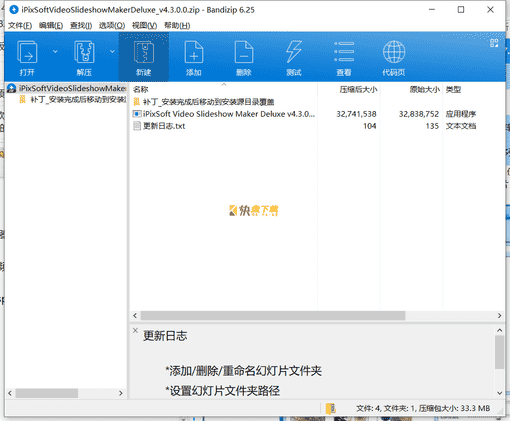
Task: Open the 查找(I) menu
Action: (81, 25)
